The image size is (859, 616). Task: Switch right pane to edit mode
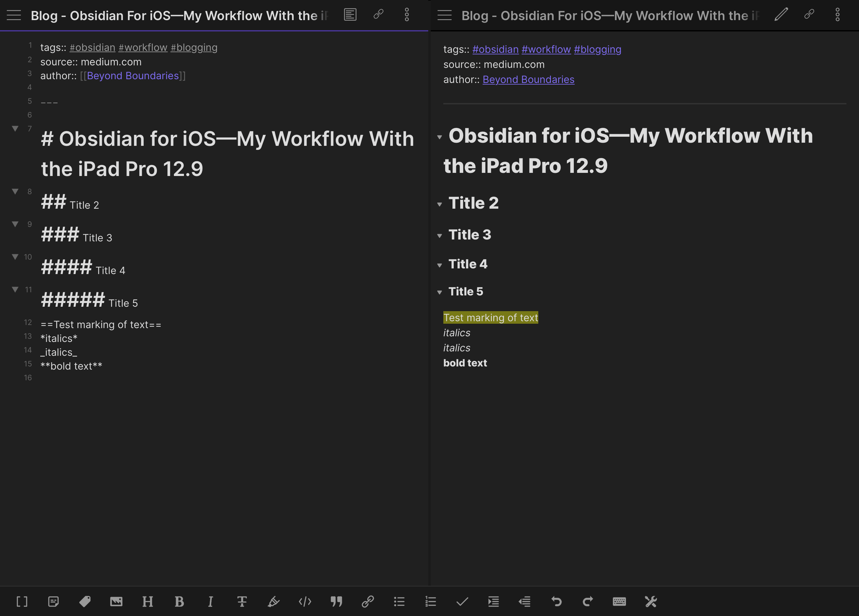click(781, 15)
